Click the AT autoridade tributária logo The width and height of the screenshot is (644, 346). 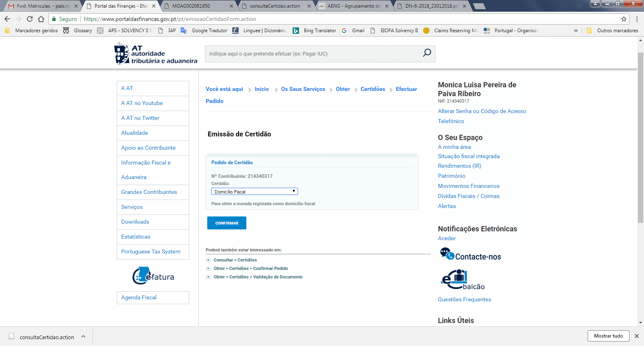click(x=156, y=54)
